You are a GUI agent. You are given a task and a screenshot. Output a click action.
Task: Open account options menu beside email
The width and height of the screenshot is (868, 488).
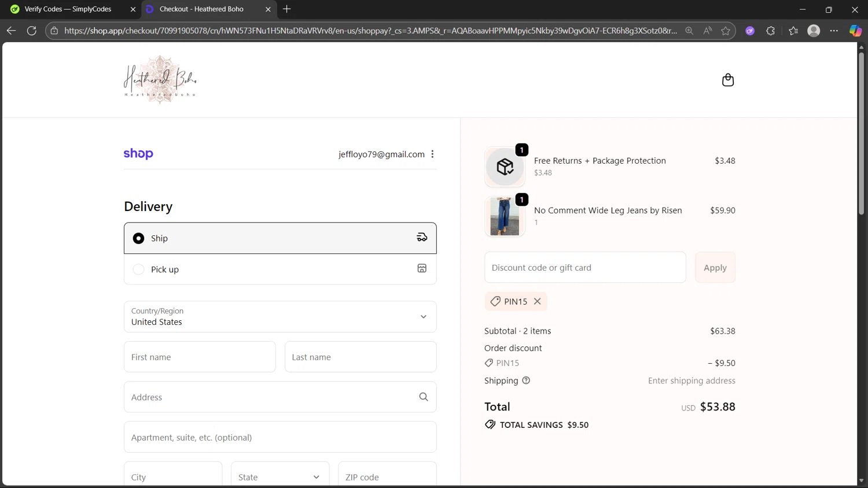click(x=432, y=154)
